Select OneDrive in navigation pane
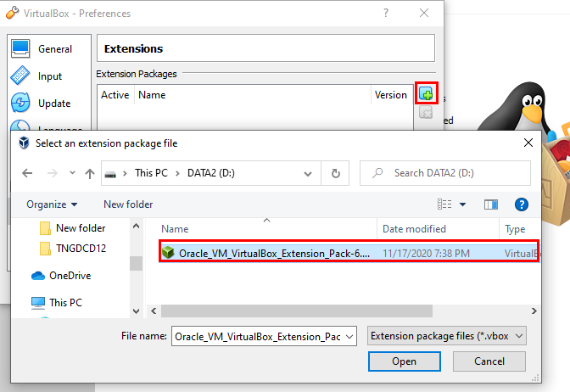 click(x=70, y=276)
